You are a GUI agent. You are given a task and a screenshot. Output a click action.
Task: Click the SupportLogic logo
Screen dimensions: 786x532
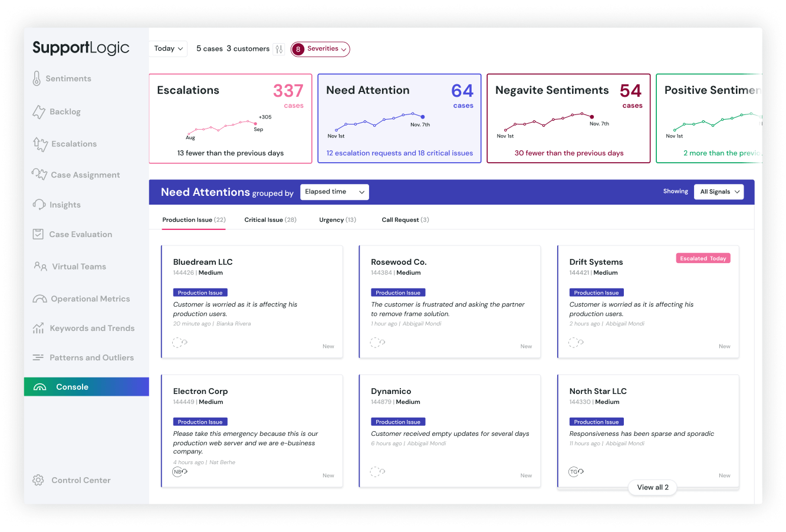pyautogui.click(x=81, y=48)
